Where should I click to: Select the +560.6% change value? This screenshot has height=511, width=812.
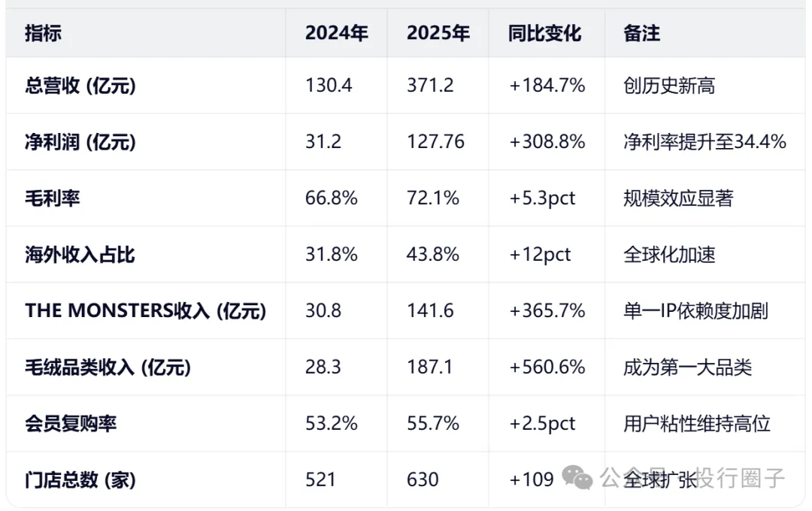pos(547,367)
